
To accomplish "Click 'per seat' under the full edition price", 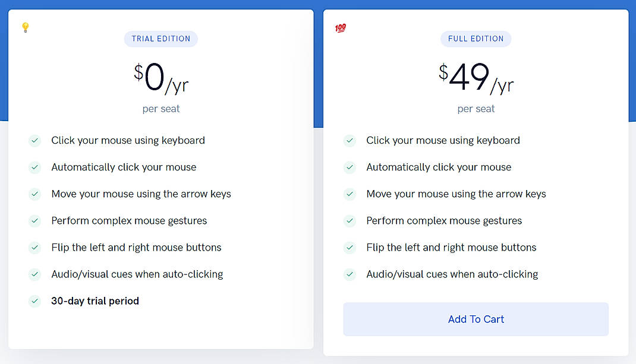I will (476, 109).
